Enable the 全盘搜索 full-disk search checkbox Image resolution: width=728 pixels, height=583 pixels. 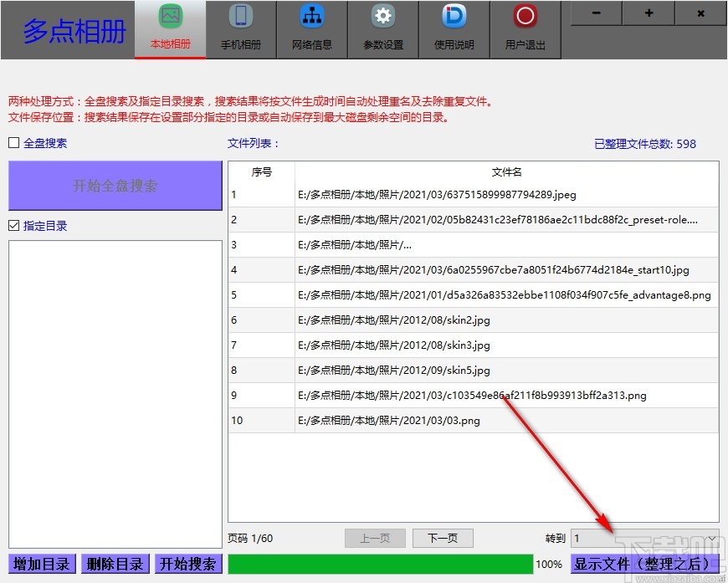click(13, 142)
